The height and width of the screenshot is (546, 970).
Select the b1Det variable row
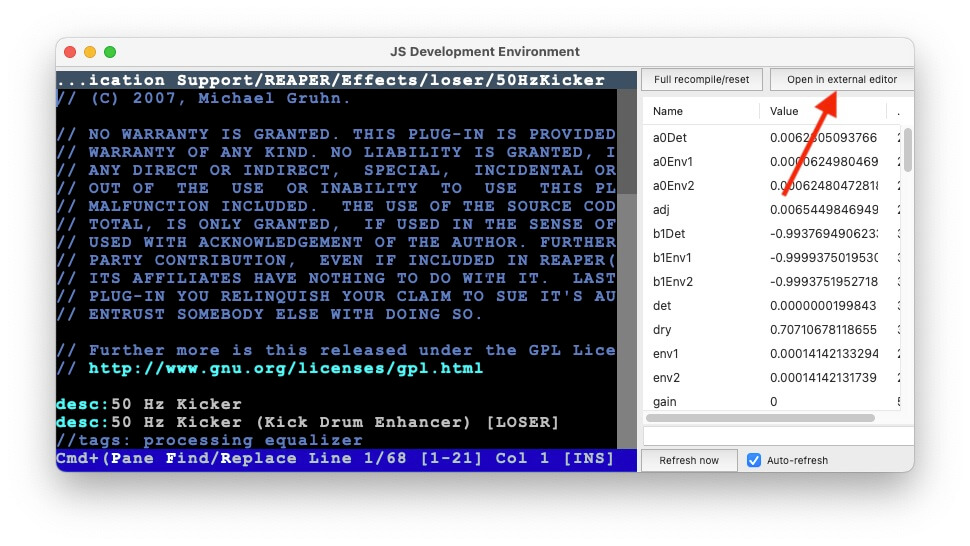(770, 234)
